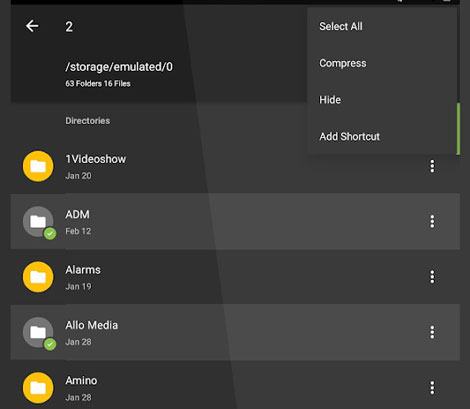Select Hide in the overflow menu

tap(330, 100)
